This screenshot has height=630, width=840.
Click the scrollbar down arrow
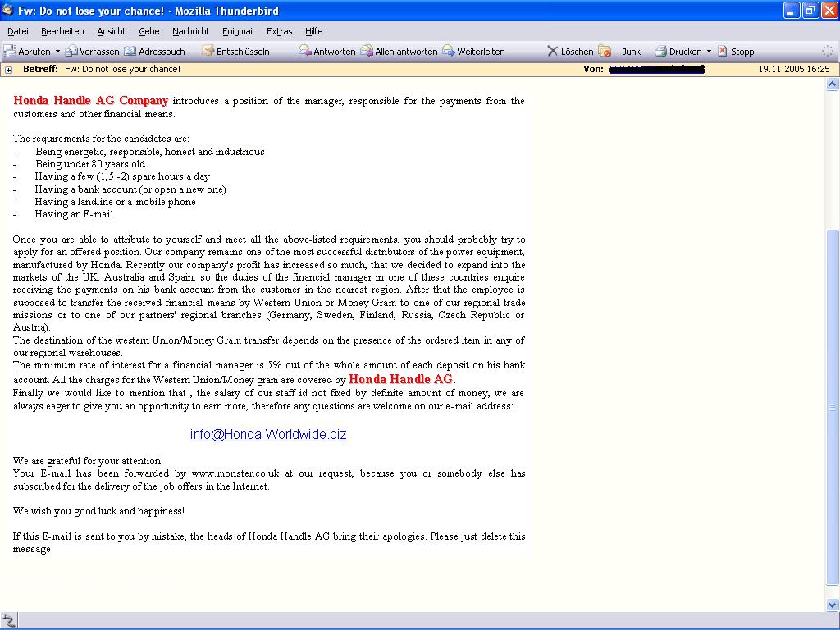(832, 605)
